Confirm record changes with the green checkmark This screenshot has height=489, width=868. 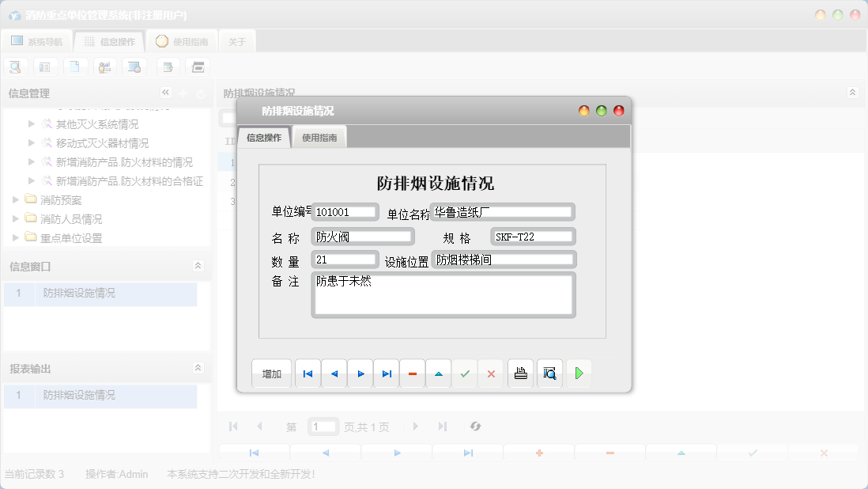pos(465,373)
